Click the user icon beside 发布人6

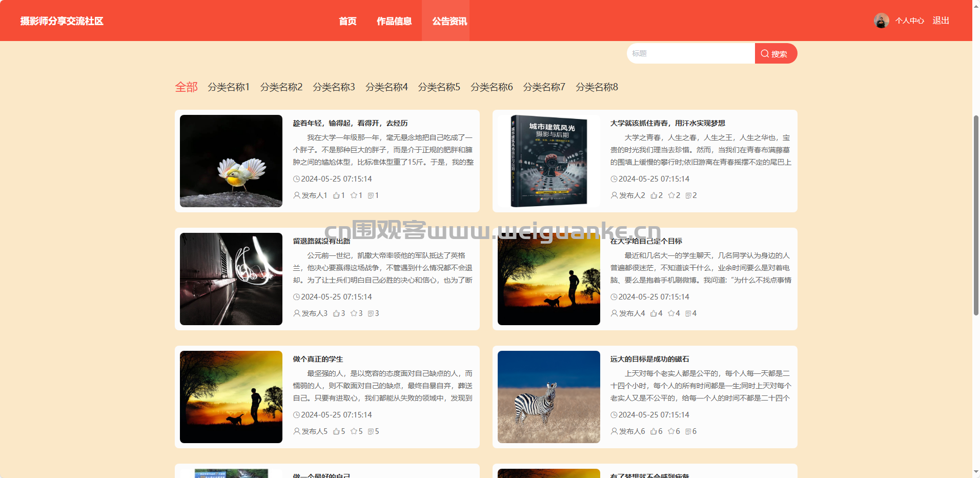tap(615, 431)
